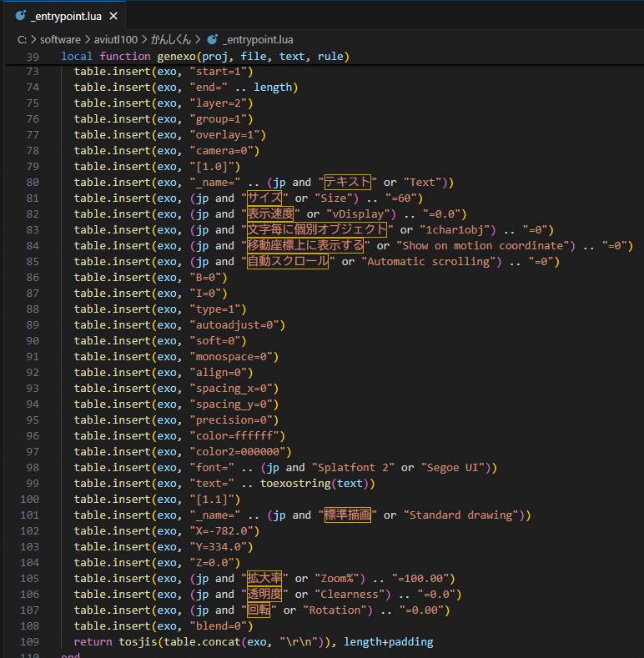The height and width of the screenshot is (658, 644).
Task: Click the Lua file icon in tab
Action: click(x=21, y=16)
